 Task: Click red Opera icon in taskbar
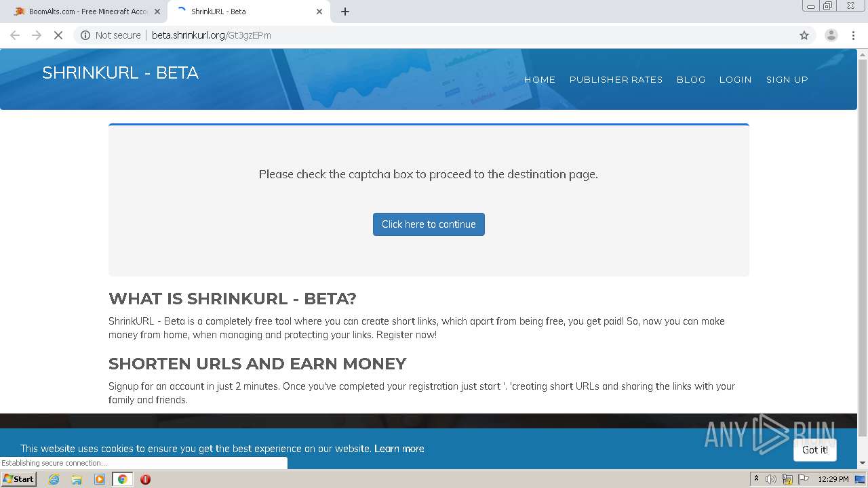pos(145,479)
